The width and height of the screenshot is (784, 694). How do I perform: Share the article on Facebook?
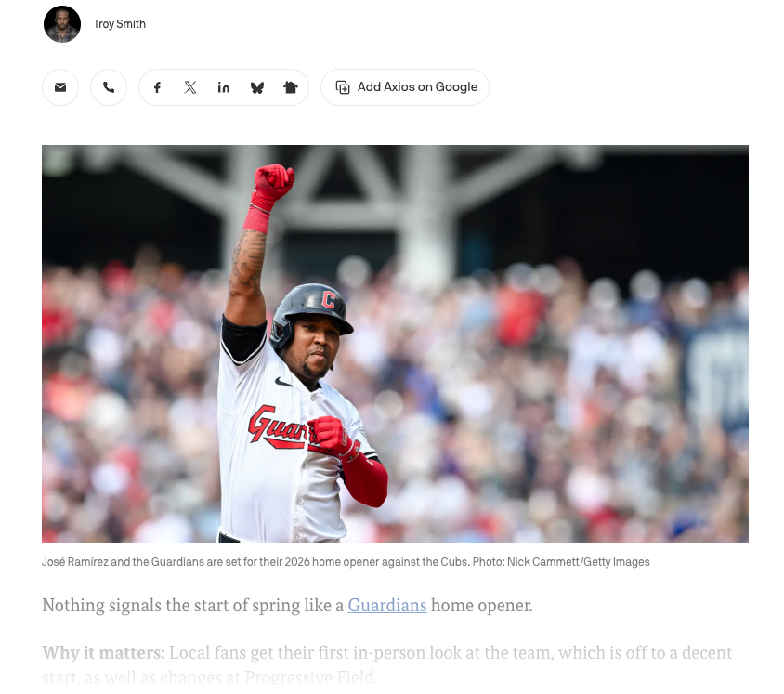coord(157,87)
